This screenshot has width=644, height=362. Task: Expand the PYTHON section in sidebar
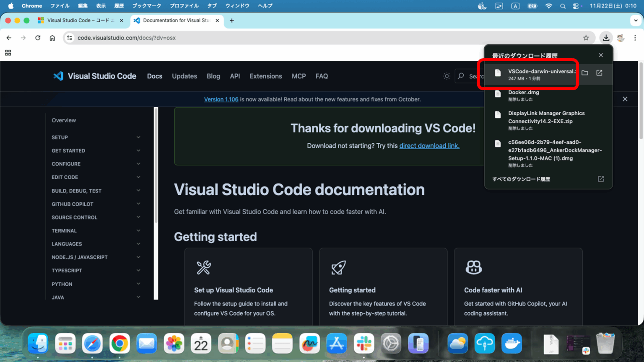pyautogui.click(x=138, y=284)
